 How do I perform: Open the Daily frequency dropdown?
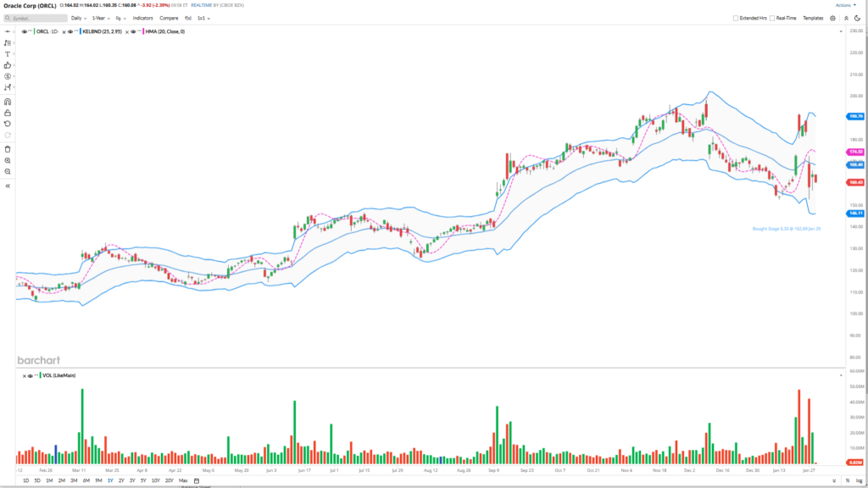pyautogui.click(x=79, y=18)
